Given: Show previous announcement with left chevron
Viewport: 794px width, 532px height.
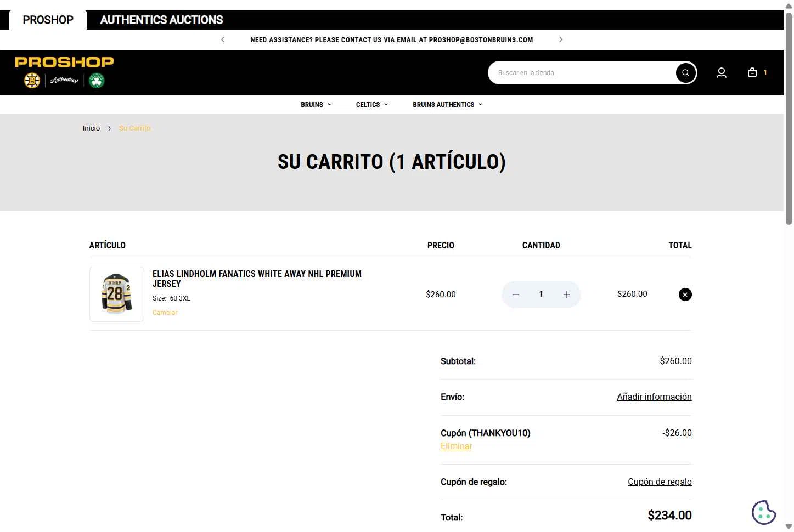Looking at the screenshot, I should tap(222, 39).
